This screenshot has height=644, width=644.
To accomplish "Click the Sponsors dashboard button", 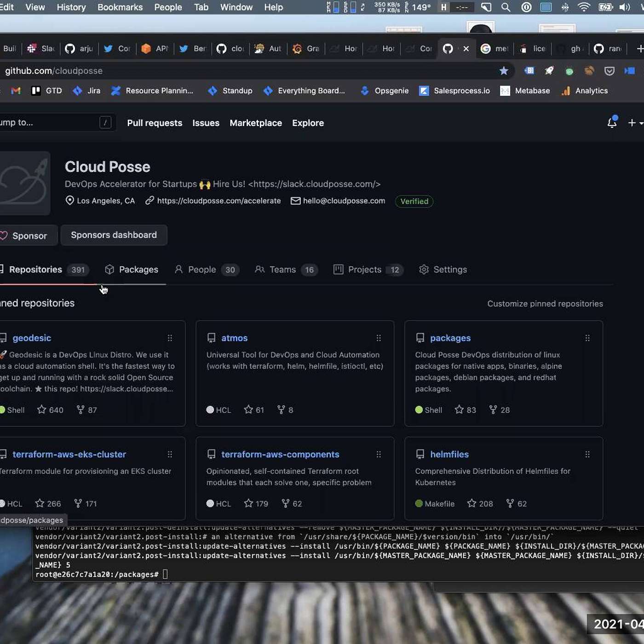I will pyautogui.click(x=114, y=235).
